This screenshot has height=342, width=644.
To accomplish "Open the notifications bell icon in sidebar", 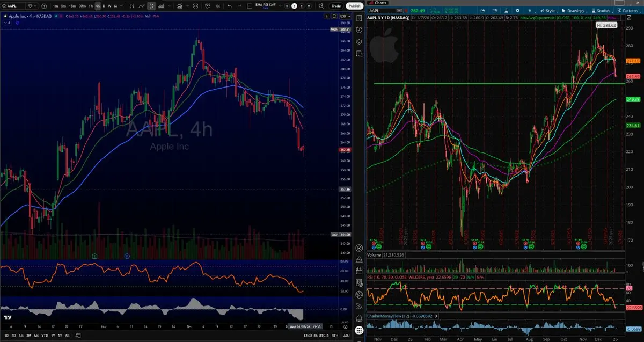I will (x=359, y=318).
